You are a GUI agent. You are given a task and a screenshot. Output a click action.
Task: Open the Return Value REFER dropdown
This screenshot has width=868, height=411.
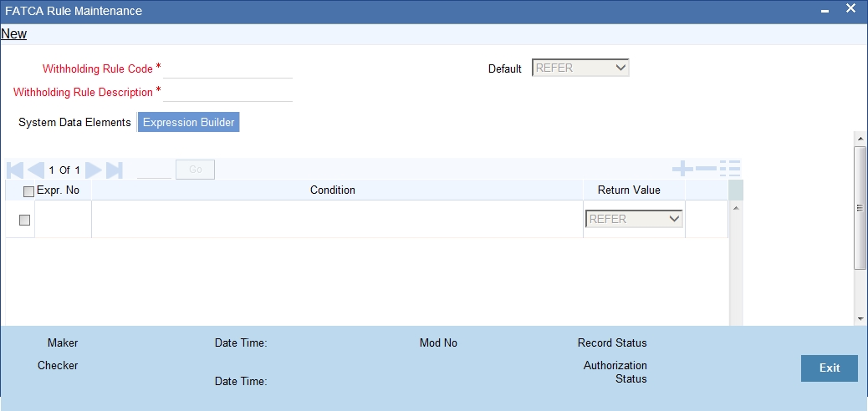(634, 219)
